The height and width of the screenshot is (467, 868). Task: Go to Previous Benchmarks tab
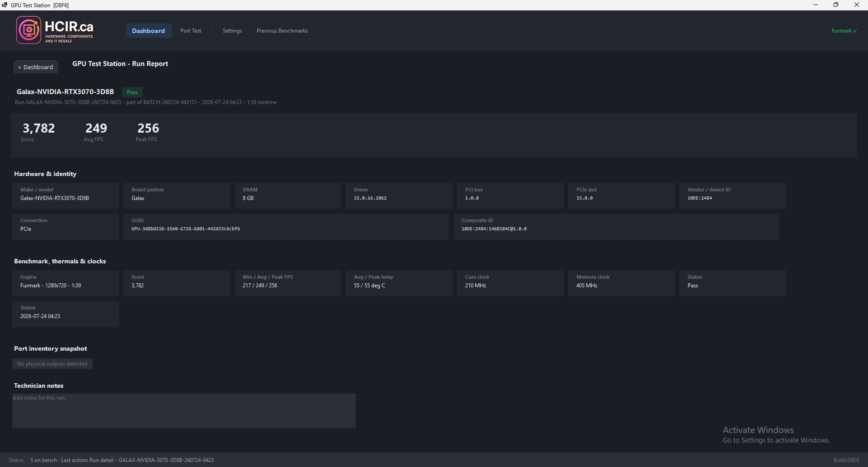(x=282, y=31)
